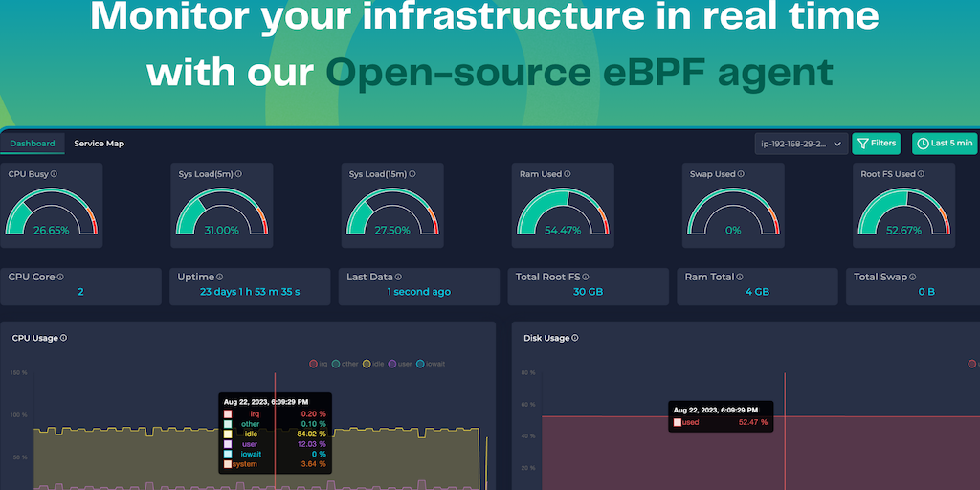Click info icon beside Sys Load(5m)
The width and height of the screenshot is (980, 490).
[x=238, y=174]
